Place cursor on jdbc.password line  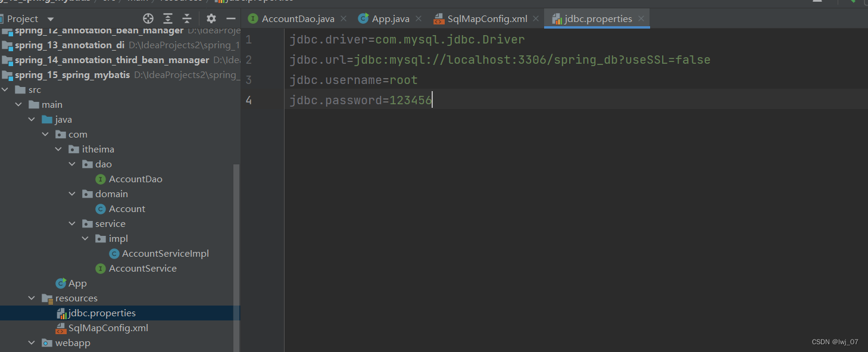pos(361,100)
